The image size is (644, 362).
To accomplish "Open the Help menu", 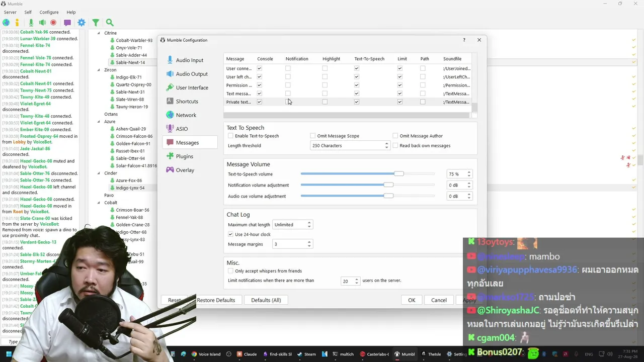I will tap(71, 12).
